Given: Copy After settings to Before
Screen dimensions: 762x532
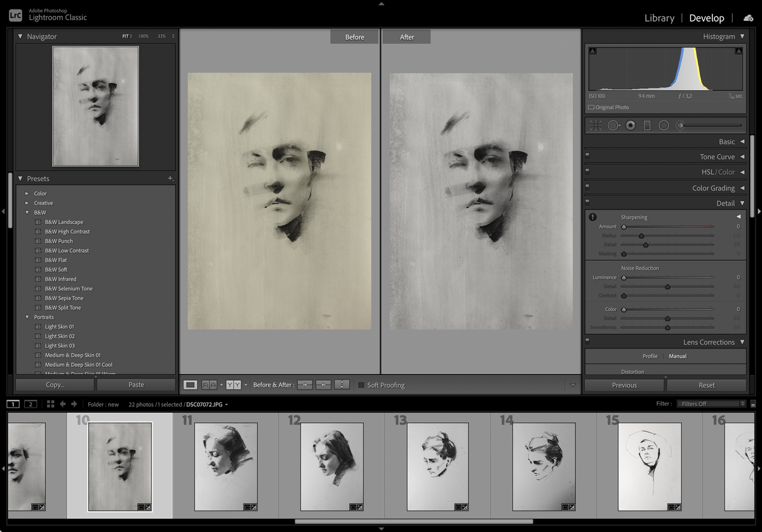Looking at the screenshot, I should pyautogui.click(x=323, y=385).
